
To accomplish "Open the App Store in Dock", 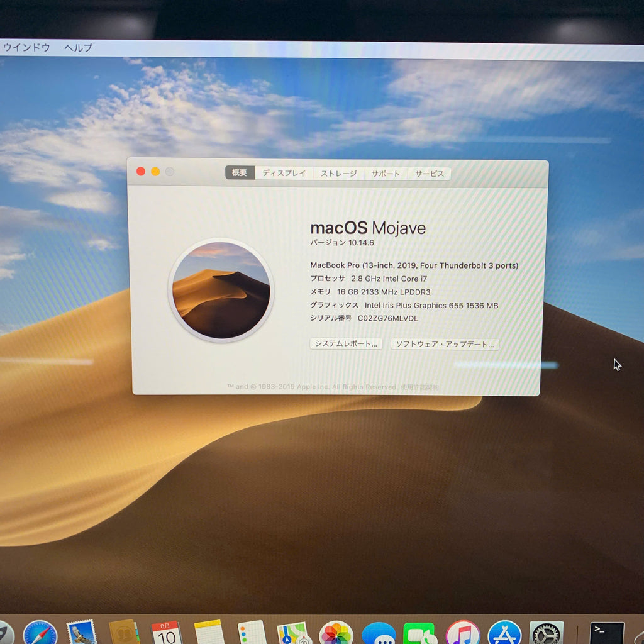I will coord(505,633).
